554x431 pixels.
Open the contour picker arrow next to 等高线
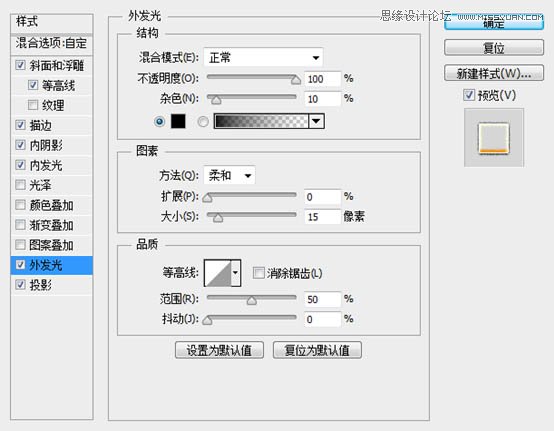(236, 273)
